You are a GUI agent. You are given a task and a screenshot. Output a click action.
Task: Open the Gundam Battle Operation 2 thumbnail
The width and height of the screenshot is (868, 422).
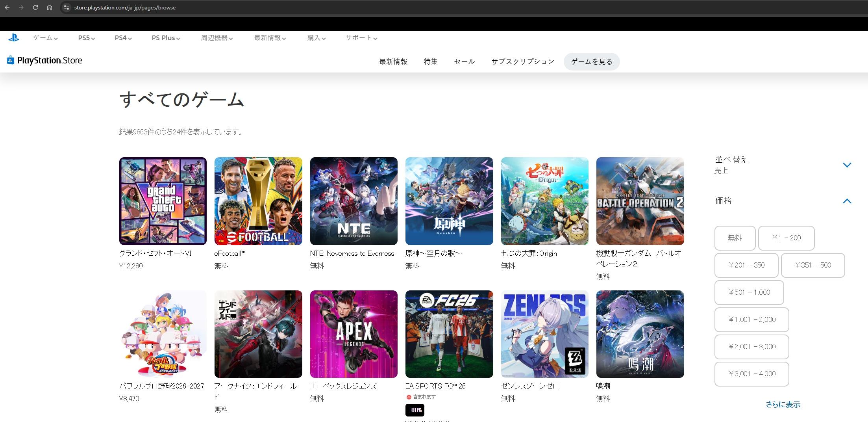point(640,201)
